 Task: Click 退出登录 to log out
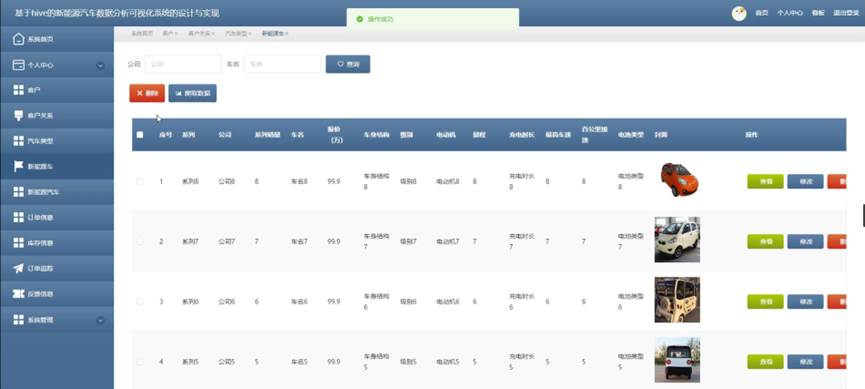tap(846, 13)
